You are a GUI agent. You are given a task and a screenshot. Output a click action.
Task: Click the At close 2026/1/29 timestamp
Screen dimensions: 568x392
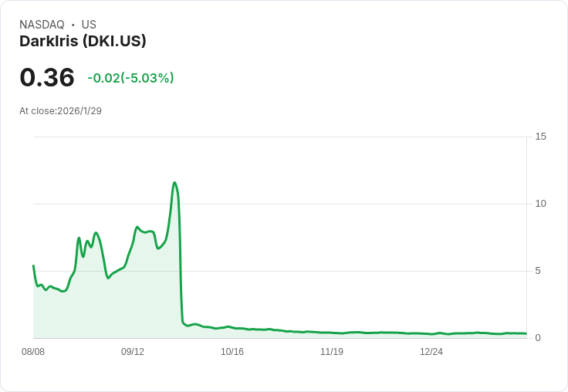click(60, 111)
